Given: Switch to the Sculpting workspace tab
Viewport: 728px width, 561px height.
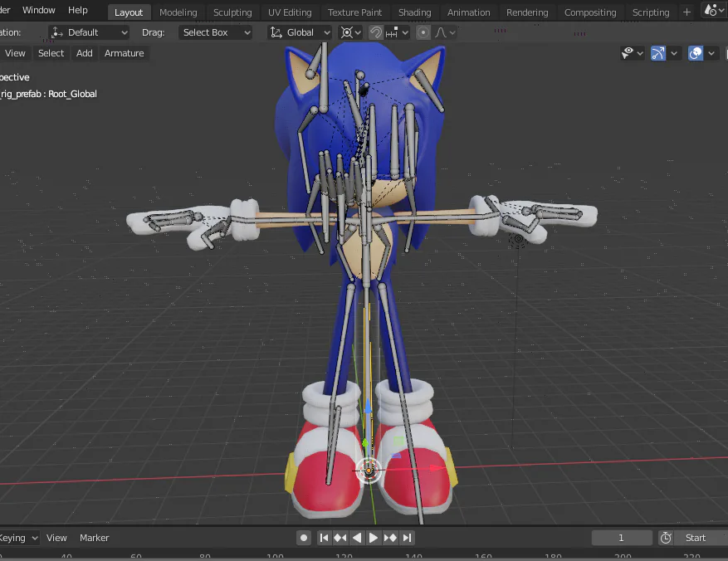Looking at the screenshot, I should [x=232, y=12].
